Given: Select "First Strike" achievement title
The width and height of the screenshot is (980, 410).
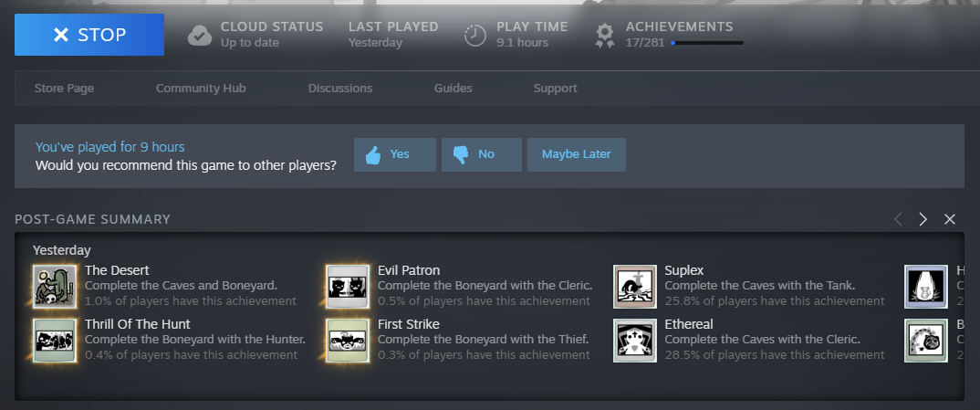Looking at the screenshot, I should (408, 324).
